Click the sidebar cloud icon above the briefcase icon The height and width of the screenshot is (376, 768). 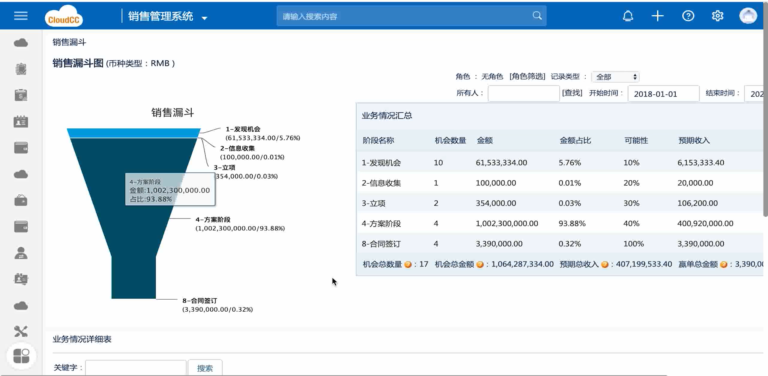[21, 174]
